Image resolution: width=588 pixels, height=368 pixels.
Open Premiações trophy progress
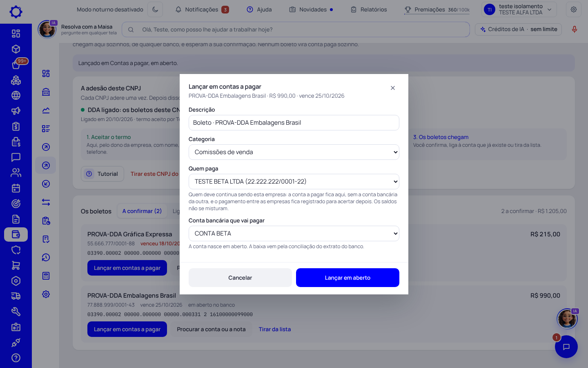[x=437, y=9]
